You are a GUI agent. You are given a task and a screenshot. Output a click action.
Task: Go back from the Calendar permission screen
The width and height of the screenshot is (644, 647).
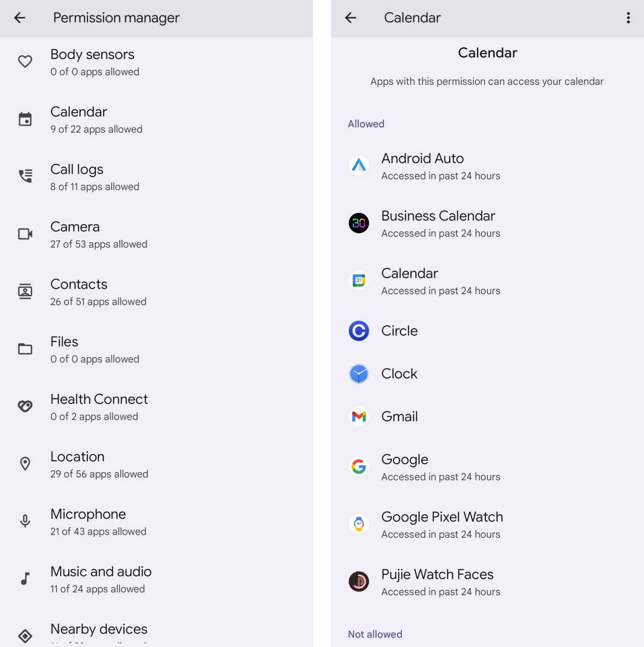point(350,18)
